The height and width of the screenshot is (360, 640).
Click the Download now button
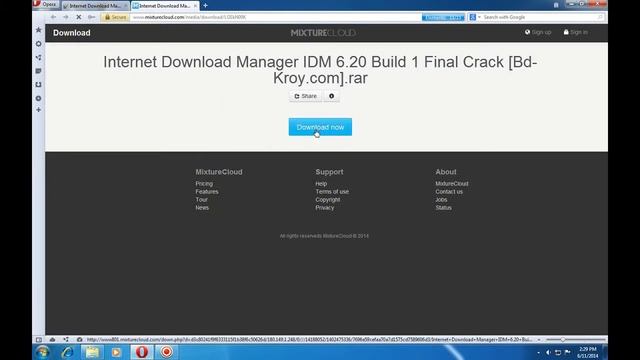click(320, 127)
